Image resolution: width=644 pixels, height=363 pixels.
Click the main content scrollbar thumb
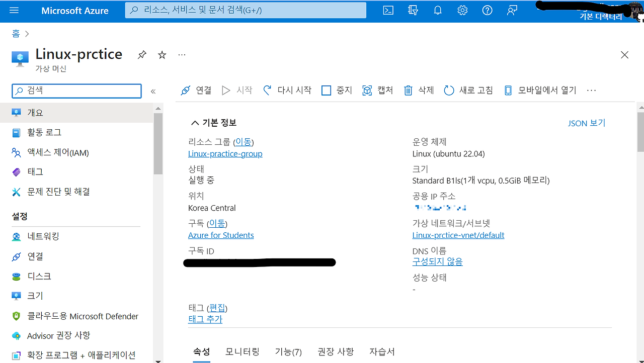point(640,132)
